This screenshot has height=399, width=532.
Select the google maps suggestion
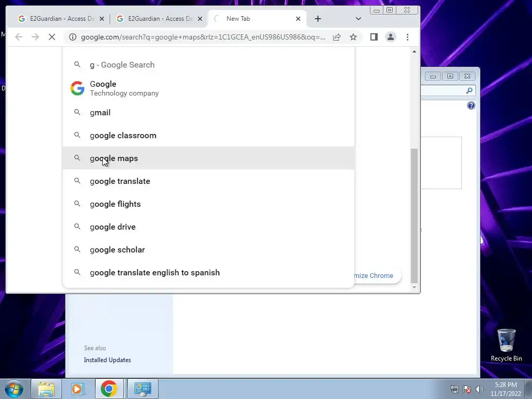click(x=209, y=158)
